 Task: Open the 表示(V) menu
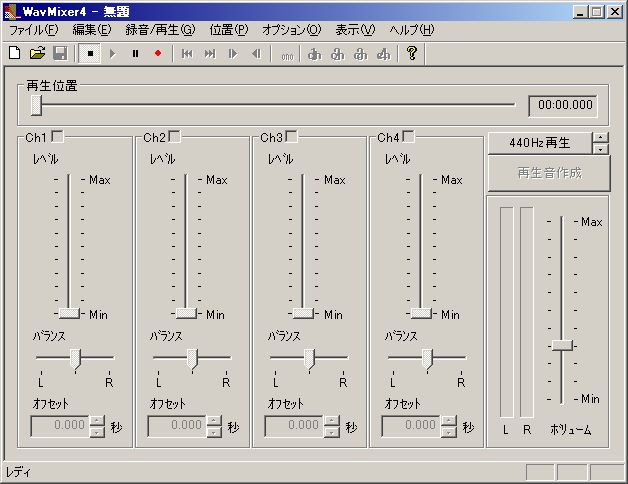[x=355, y=30]
